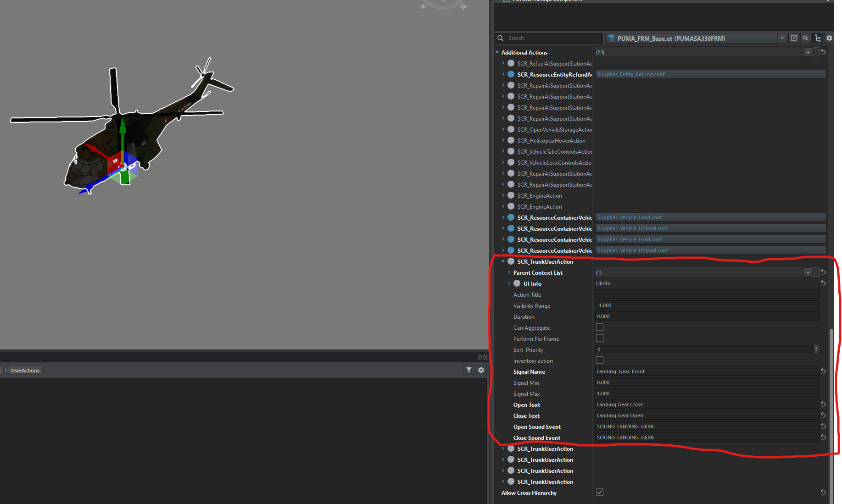Click the Visibility Range value field

point(707,305)
